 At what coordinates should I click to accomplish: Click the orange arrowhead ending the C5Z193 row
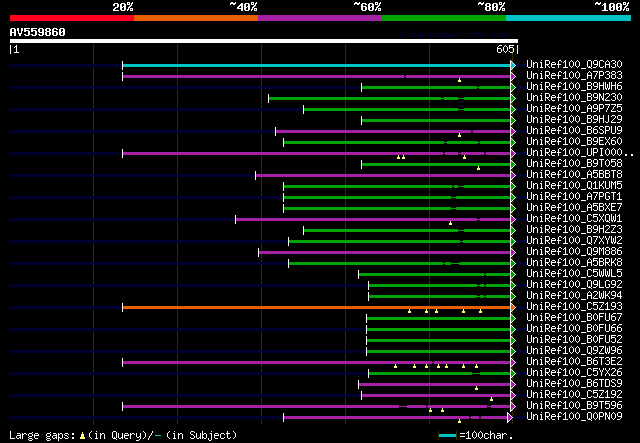click(x=513, y=307)
